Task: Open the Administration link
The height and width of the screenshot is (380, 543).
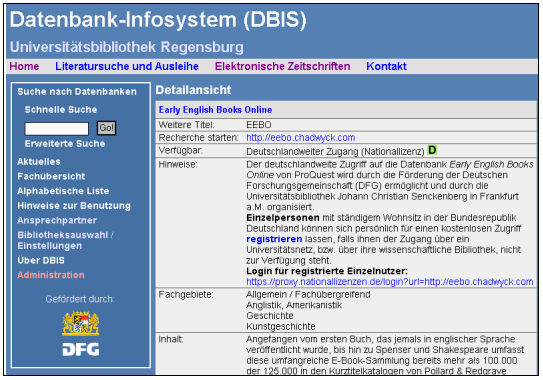Action: [51, 275]
